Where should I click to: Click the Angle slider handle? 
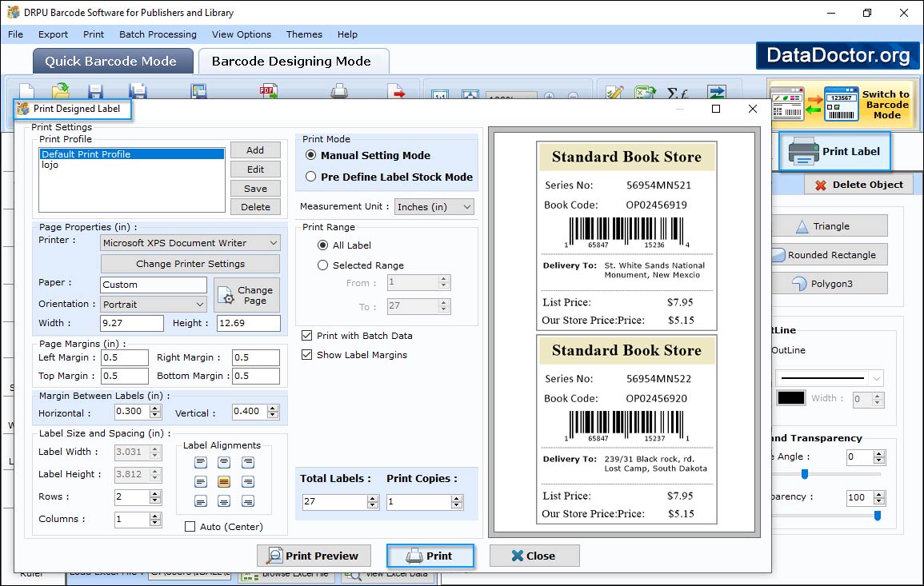pos(804,474)
